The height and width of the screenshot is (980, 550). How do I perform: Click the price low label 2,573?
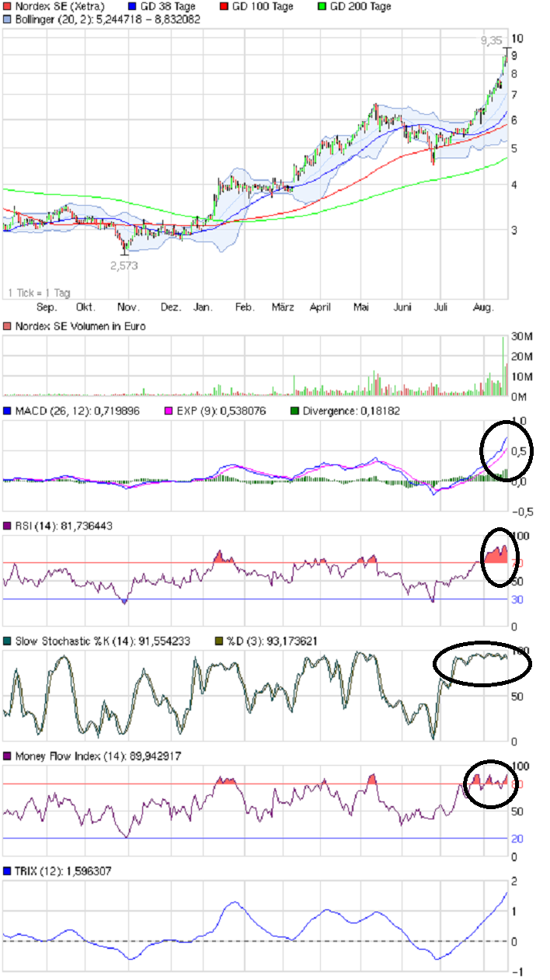point(126,265)
